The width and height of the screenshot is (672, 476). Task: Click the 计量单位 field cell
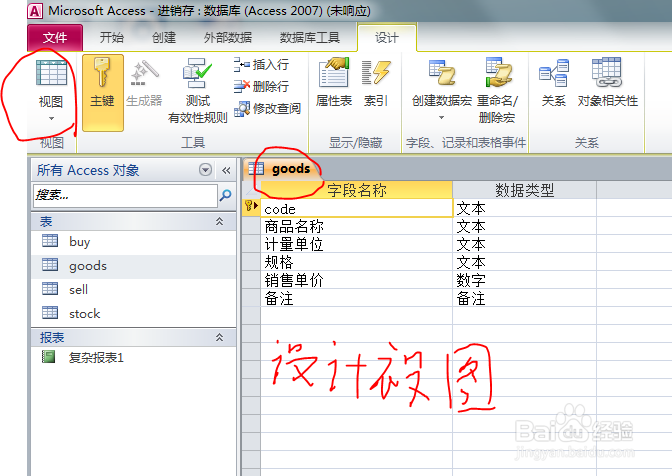356,244
